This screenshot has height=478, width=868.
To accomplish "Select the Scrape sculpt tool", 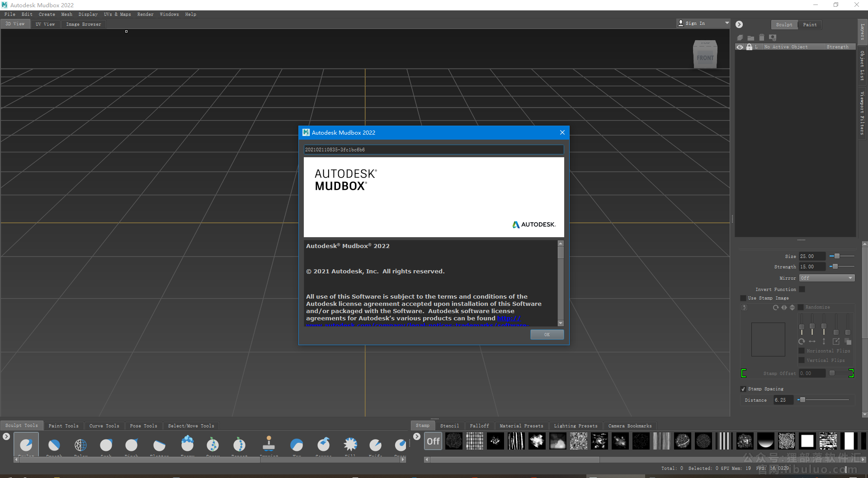I will tap(323, 445).
